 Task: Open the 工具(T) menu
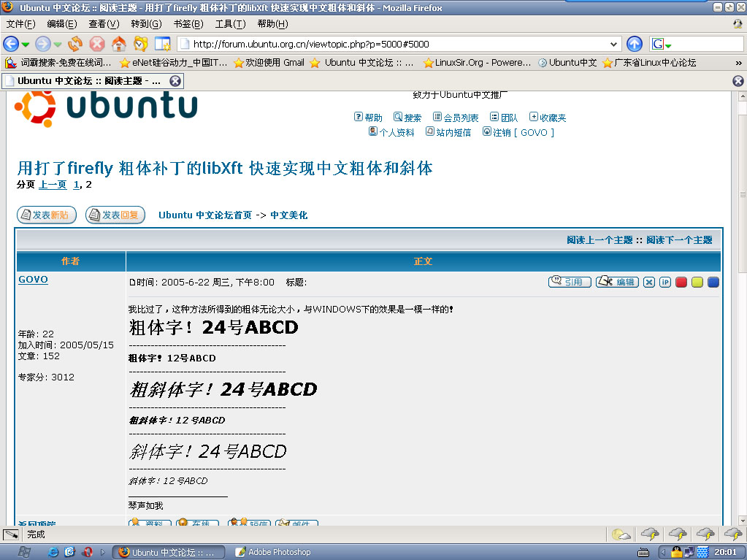[230, 24]
